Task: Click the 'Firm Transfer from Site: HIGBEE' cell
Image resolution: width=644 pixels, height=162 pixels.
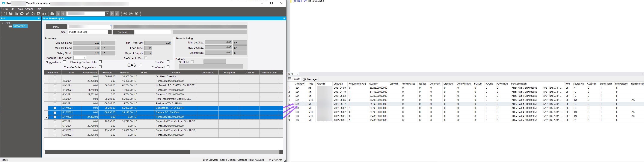Action: pos(176,99)
